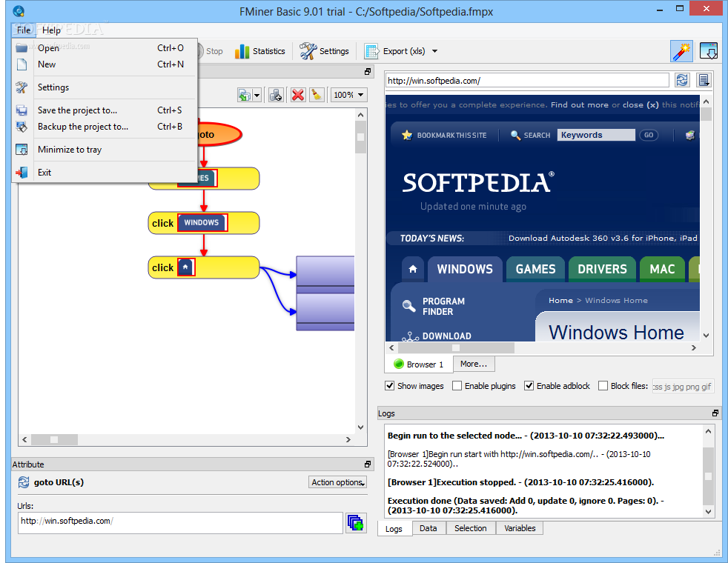728x563 pixels.
Task: Expand the Export format dropdown arrow
Action: pyautogui.click(x=434, y=51)
